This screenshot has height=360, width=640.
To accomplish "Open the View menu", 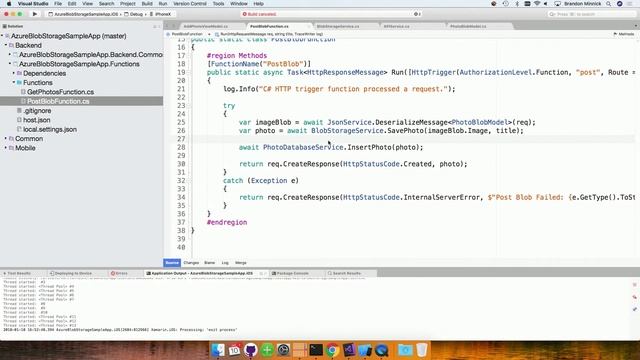I will [x=87, y=4].
